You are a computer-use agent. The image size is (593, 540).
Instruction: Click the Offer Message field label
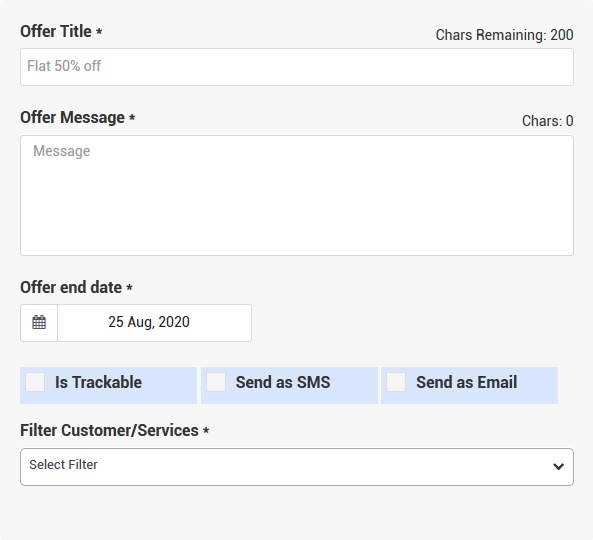pyautogui.click(x=72, y=117)
